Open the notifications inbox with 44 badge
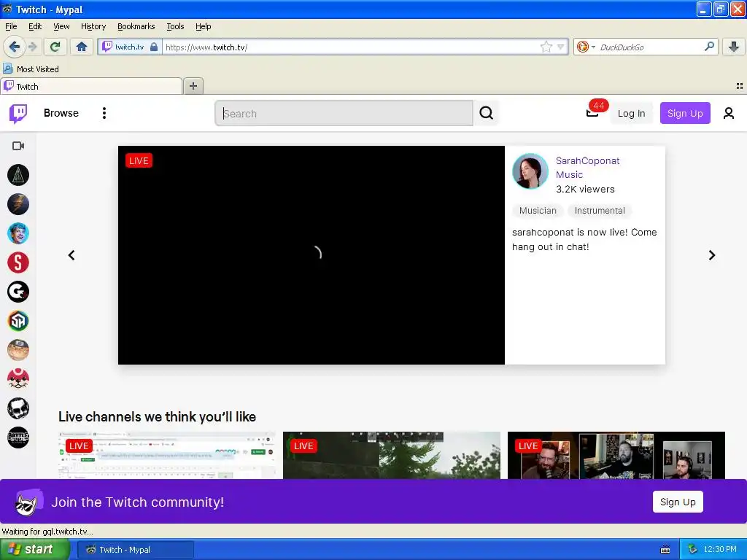Screen dimensions: 747x560 tap(592, 112)
